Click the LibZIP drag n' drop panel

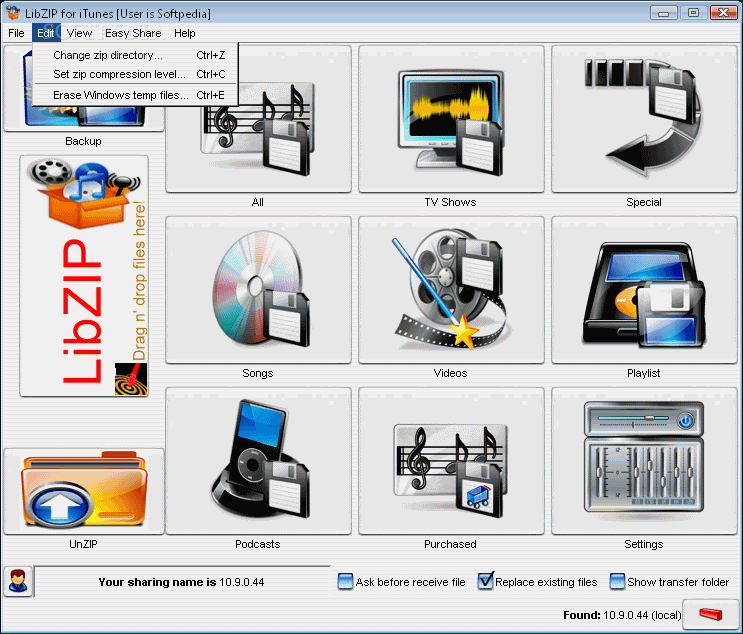coord(84,276)
